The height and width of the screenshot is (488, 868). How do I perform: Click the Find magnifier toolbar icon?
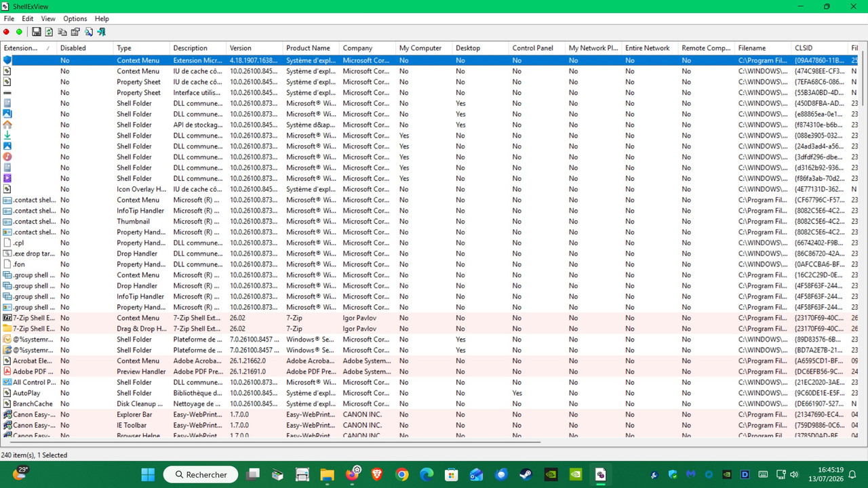tap(88, 32)
